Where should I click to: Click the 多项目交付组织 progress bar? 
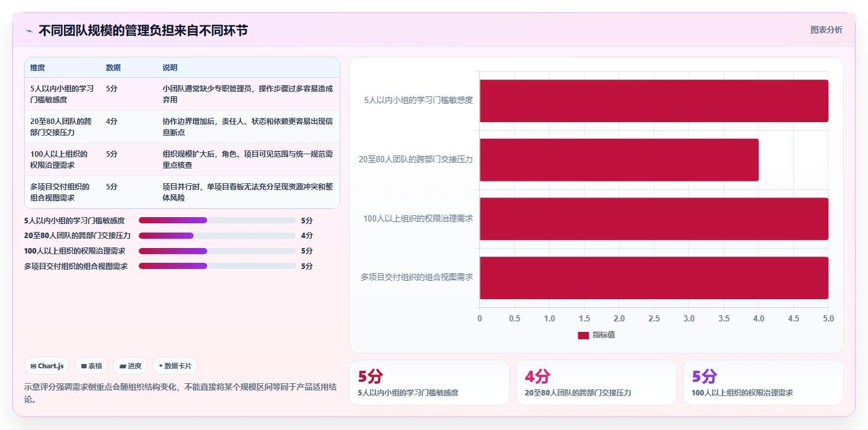click(x=217, y=266)
